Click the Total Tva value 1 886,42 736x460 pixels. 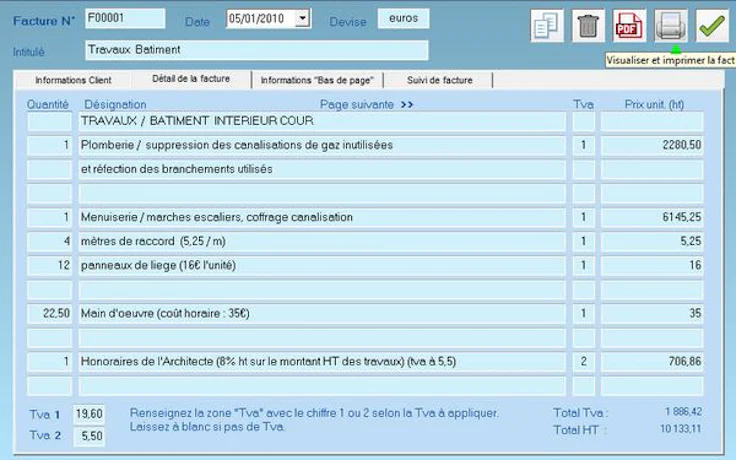683,412
